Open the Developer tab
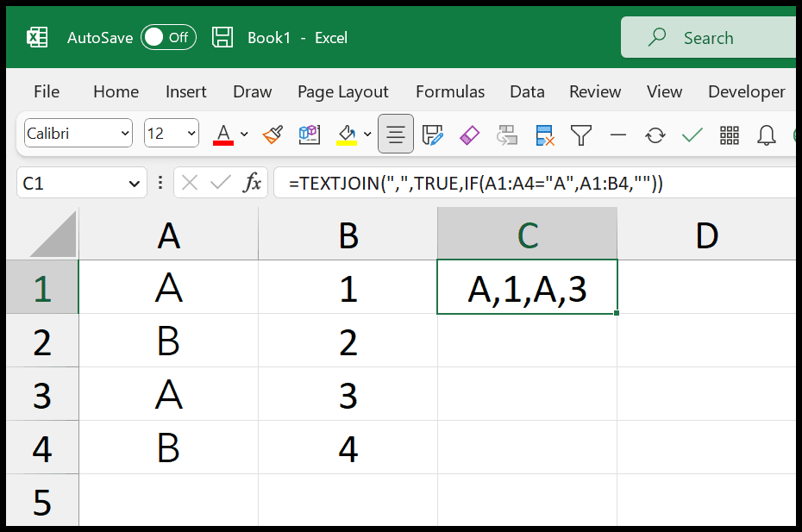This screenshot has width=802, height=532. [x=746, y=91]
